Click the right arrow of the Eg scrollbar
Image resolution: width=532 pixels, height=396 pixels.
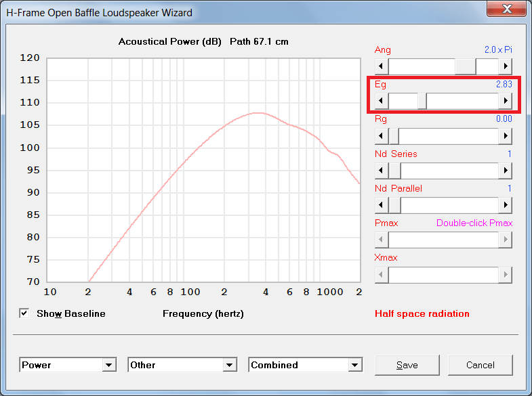click(505, 101)
